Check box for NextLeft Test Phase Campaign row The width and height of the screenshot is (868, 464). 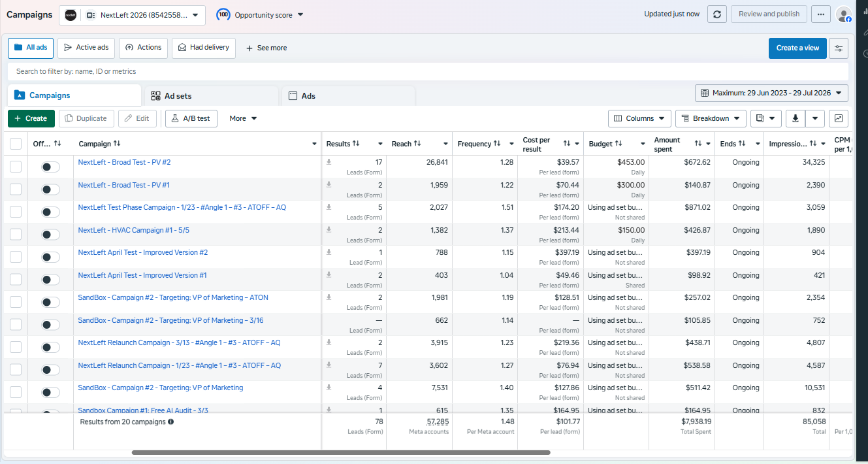click(16, 212)
